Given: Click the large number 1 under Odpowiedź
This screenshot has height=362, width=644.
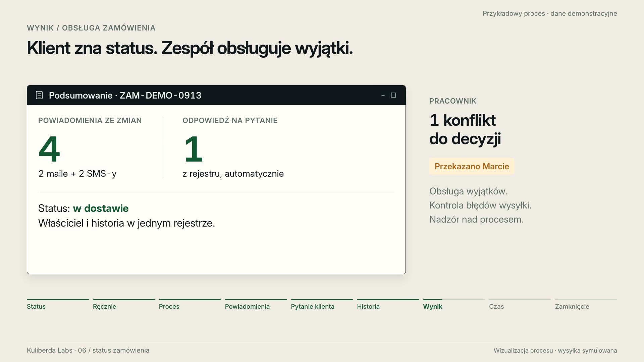Looking at the screenshot, I should tap(194, 149).
